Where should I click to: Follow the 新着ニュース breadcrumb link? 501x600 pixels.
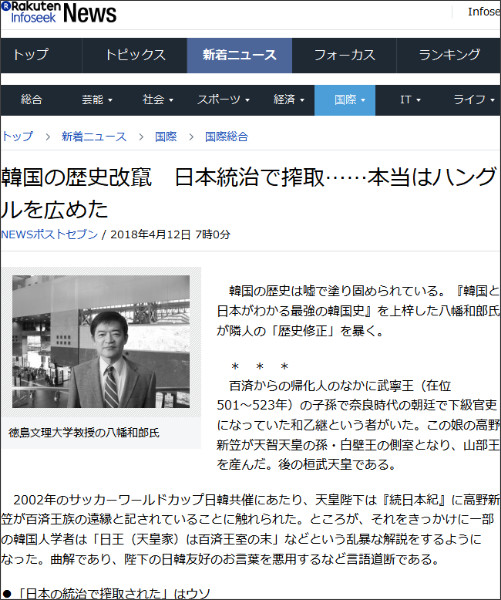coord(94,136)
